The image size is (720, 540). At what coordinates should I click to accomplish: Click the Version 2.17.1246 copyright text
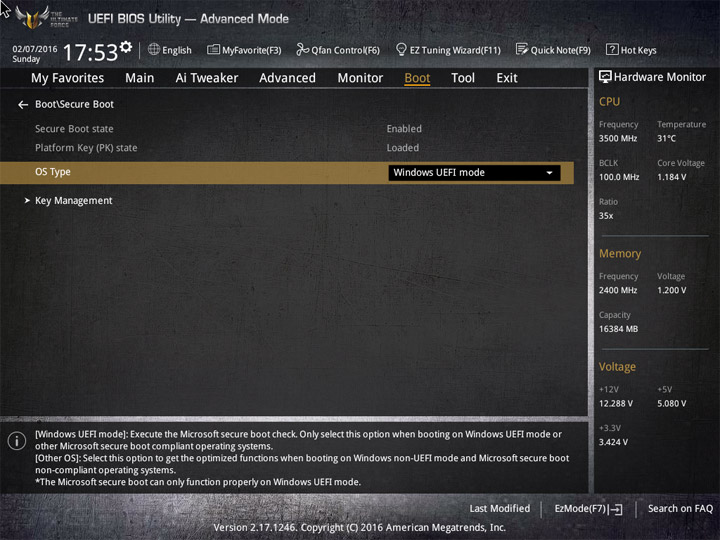coord(360,528)
